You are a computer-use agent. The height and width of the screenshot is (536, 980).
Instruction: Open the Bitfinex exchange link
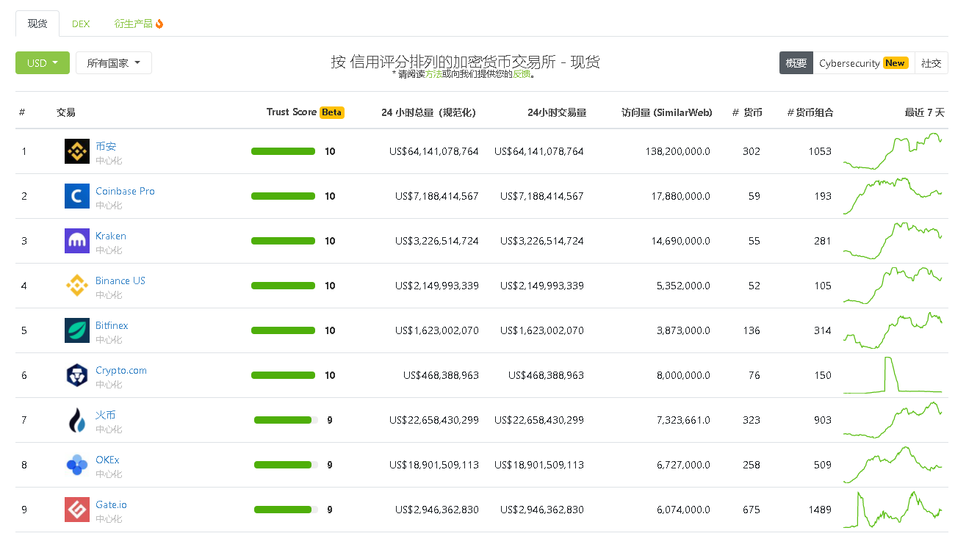coord(112,325)
